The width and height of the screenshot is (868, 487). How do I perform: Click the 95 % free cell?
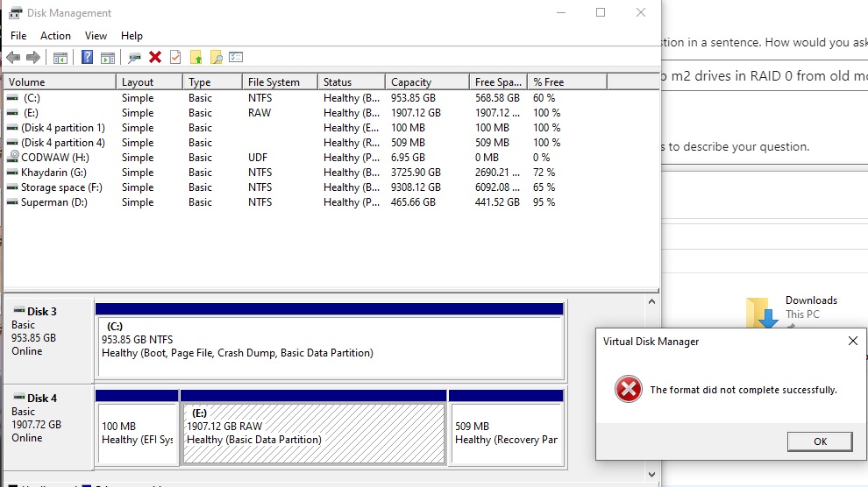[544, 202]
